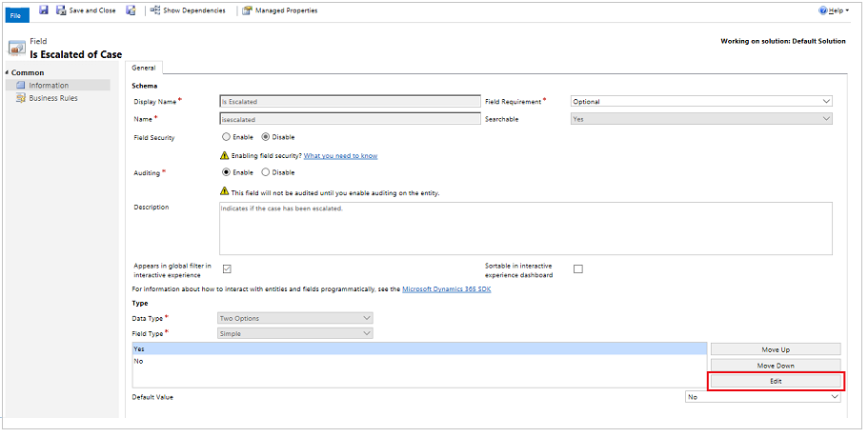Viewport: 868px width, 437px height.
Task: Open the Microsoft Dynamics 365 SDK link
Action: coord(446,288)
